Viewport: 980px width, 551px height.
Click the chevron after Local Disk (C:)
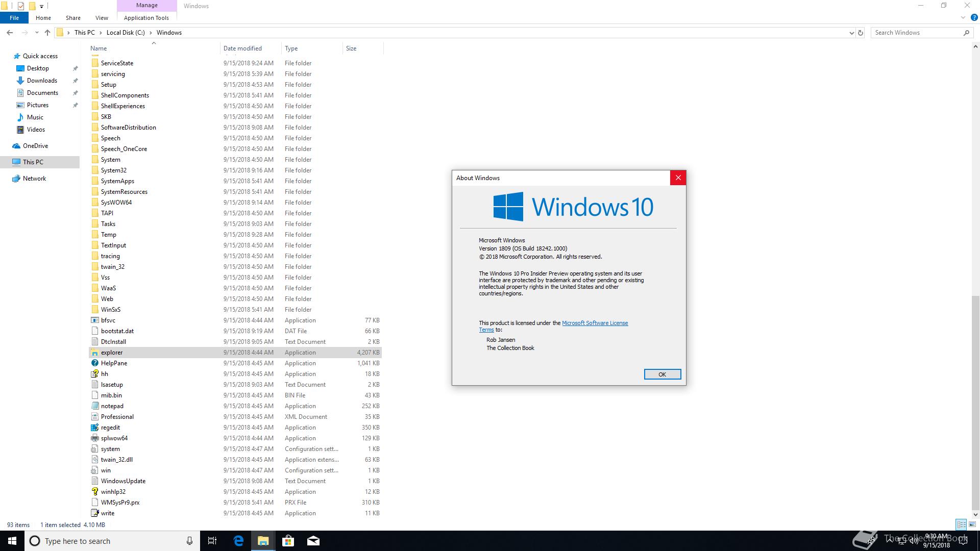click(x=151, y=33)
